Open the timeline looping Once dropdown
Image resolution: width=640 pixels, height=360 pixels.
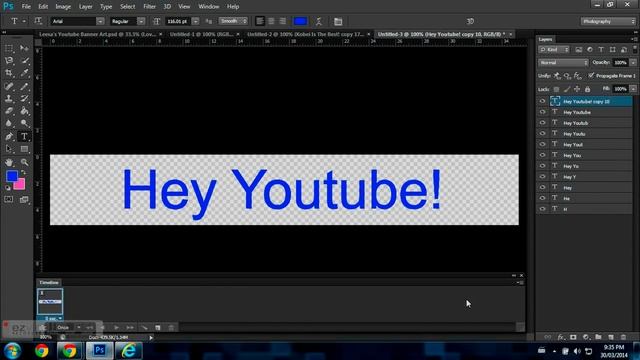point(68,327)
